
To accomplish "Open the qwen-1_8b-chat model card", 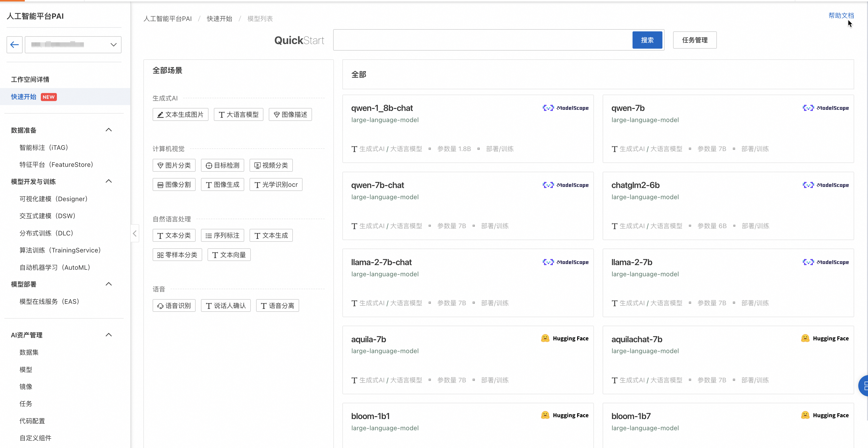I will tap(468, 129).
